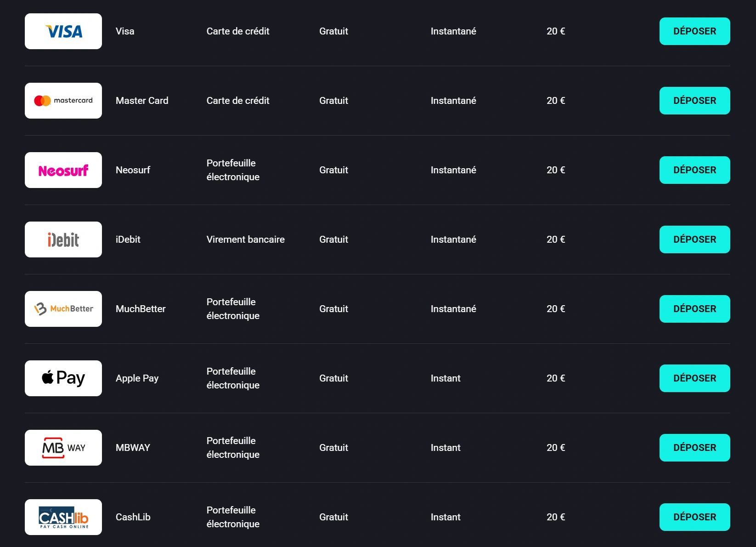
Task: Select the Apple Pay logo
Action: pyautogui.click(x=63, y=378)
